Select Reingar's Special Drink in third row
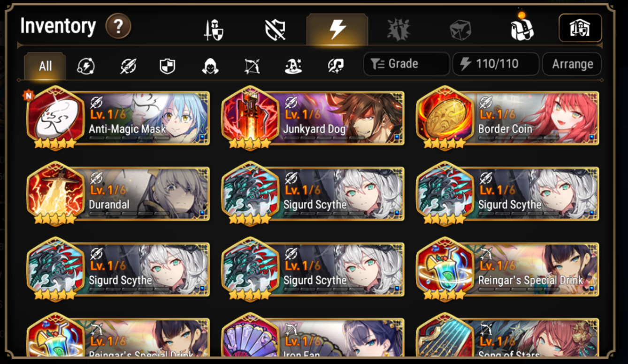This screenshot has height=364, width=628. point(508,269)
